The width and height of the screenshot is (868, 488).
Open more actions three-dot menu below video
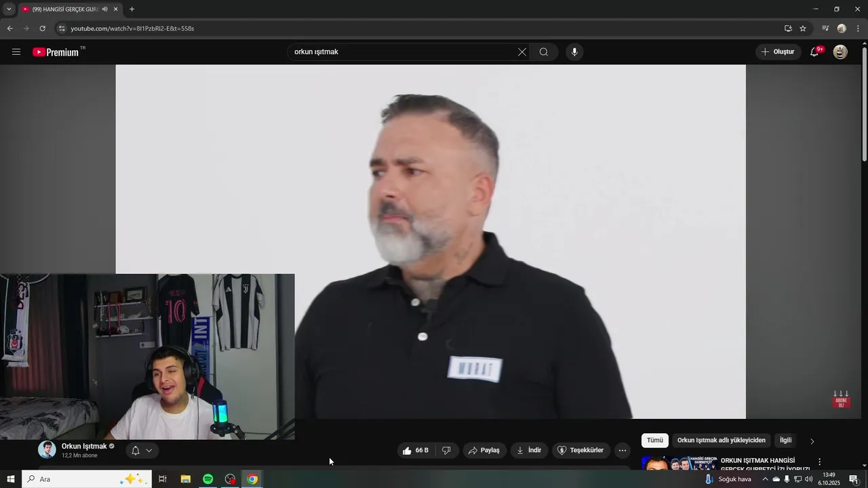pos(623,450)
